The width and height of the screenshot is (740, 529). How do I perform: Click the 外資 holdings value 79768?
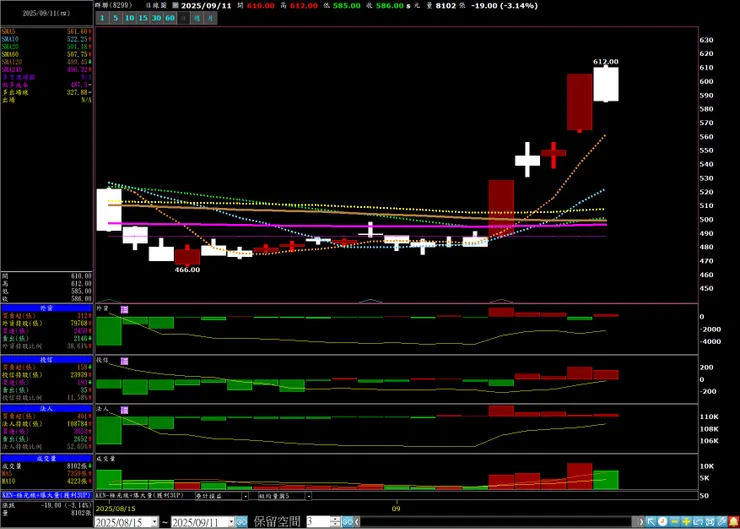(x=79, y=323)
